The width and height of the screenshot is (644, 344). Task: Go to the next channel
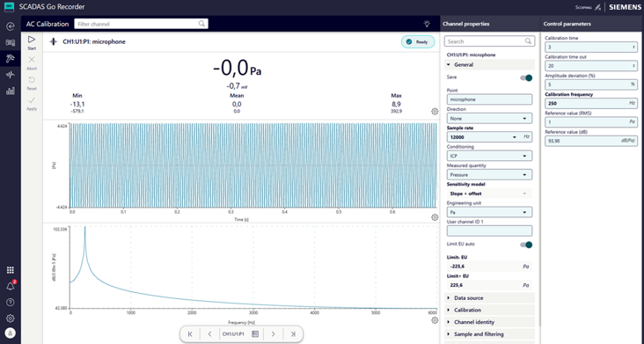pyautogui.click(x=273, y=334)
